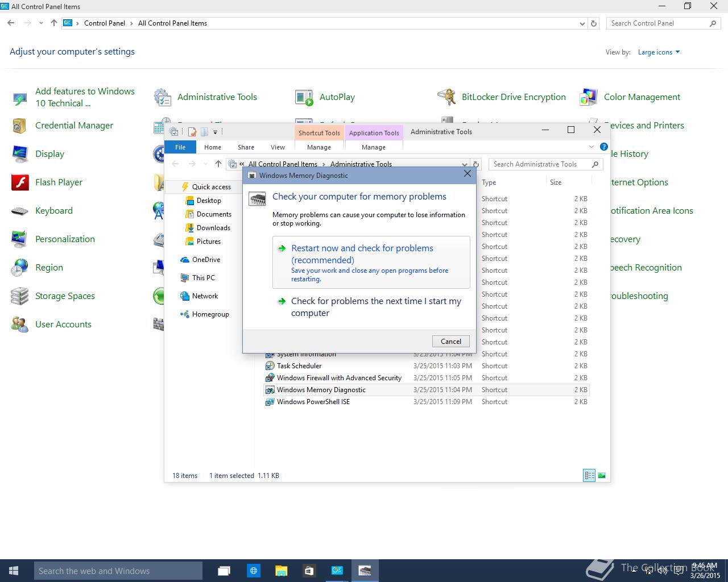The image size is (728, 582).
Task: Select Windows Memory Diagnostic file row
Action: 427,390
